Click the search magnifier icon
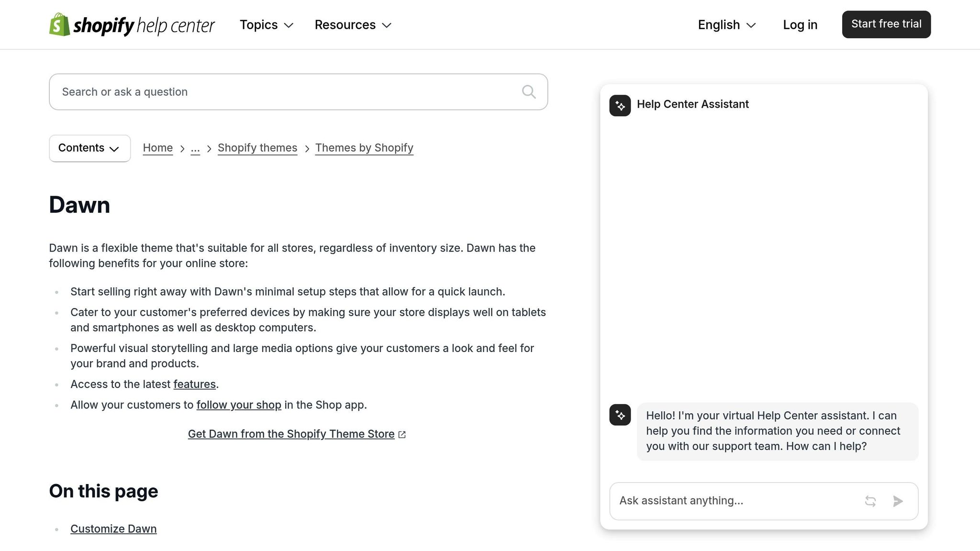 tap(528, 92)
